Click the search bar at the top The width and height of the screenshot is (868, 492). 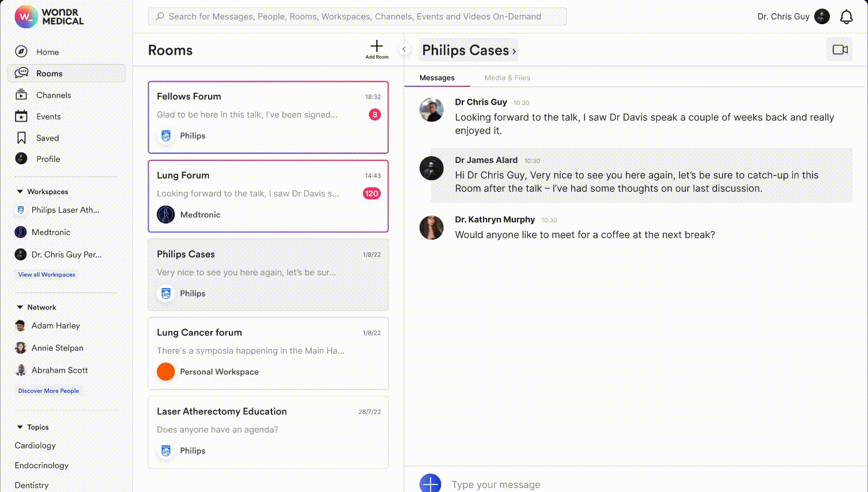[x=357, y=17]
